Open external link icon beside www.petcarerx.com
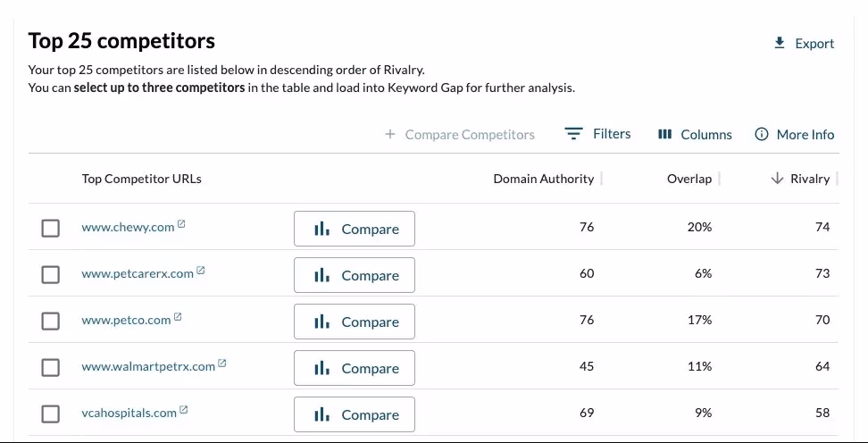 (x=200, y=272)
